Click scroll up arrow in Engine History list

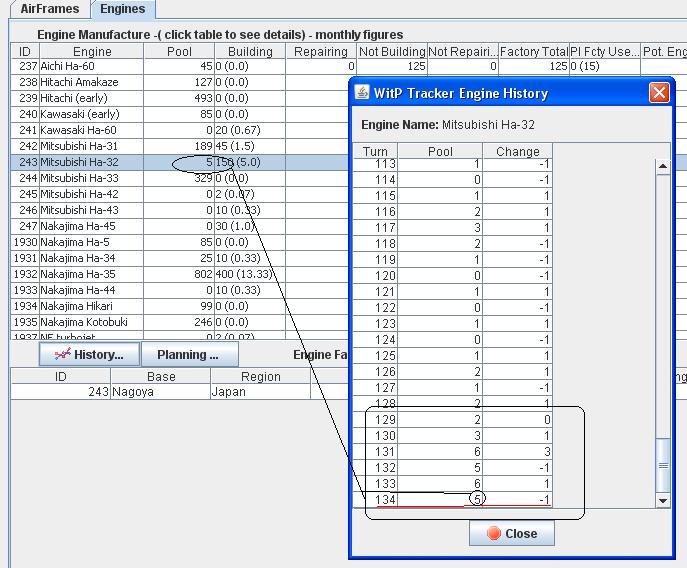point(663,167)
